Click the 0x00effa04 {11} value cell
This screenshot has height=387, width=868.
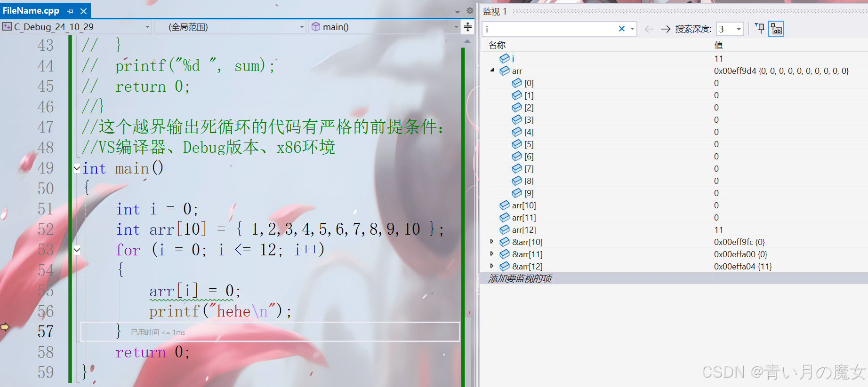pos(743,266)
